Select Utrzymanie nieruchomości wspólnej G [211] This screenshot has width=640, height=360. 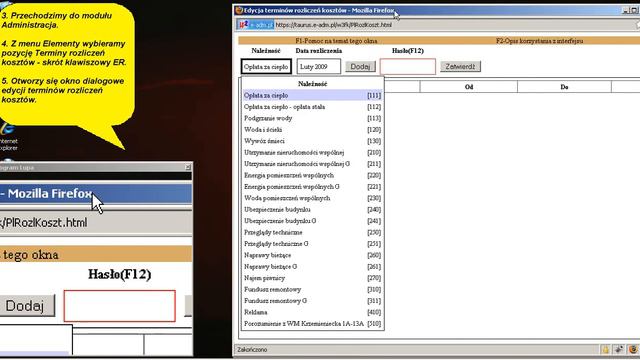tap(313, 164)
